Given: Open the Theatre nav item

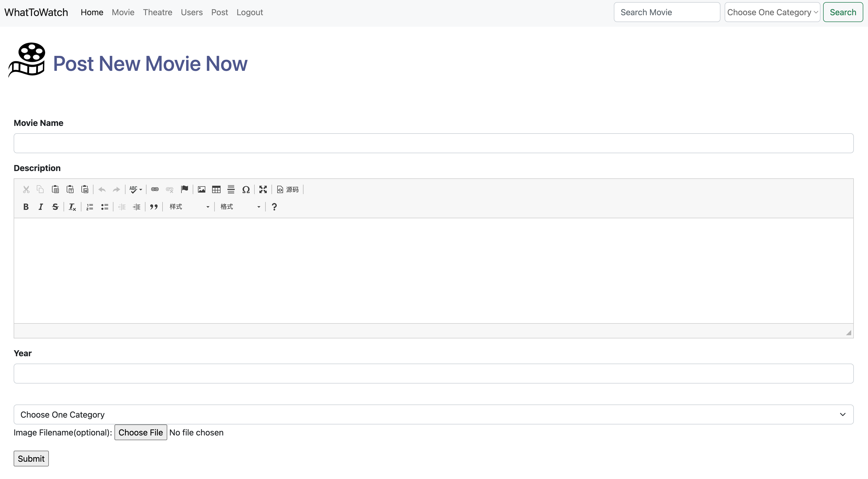Looking at the screenshot, I should coord(157,12).
